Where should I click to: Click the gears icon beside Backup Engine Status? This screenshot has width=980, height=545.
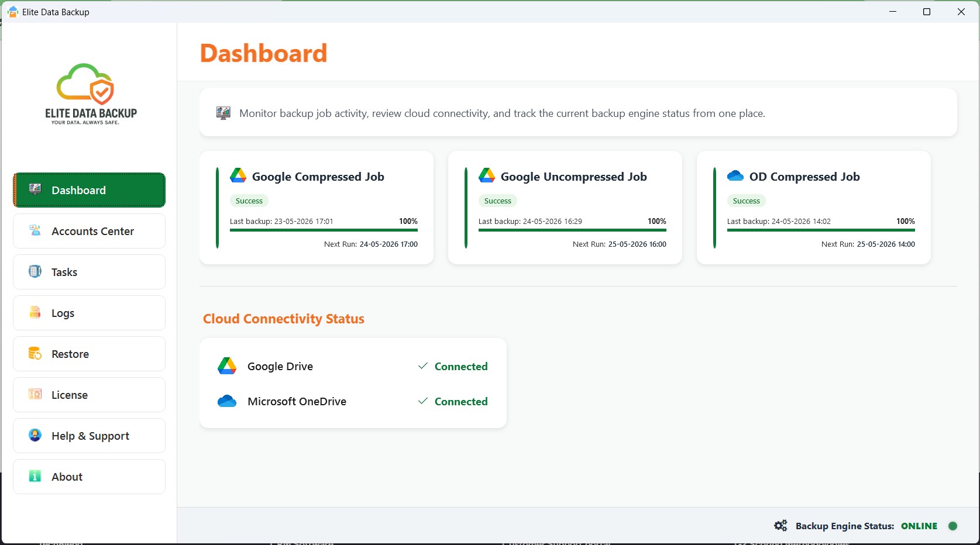click(780, 526)
